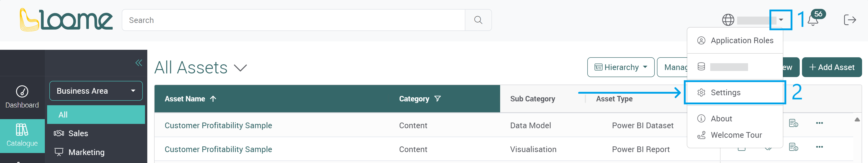Sort by the Asset Name column
The width and height of the screenshot is (868, 163).
tap(185, 99)
